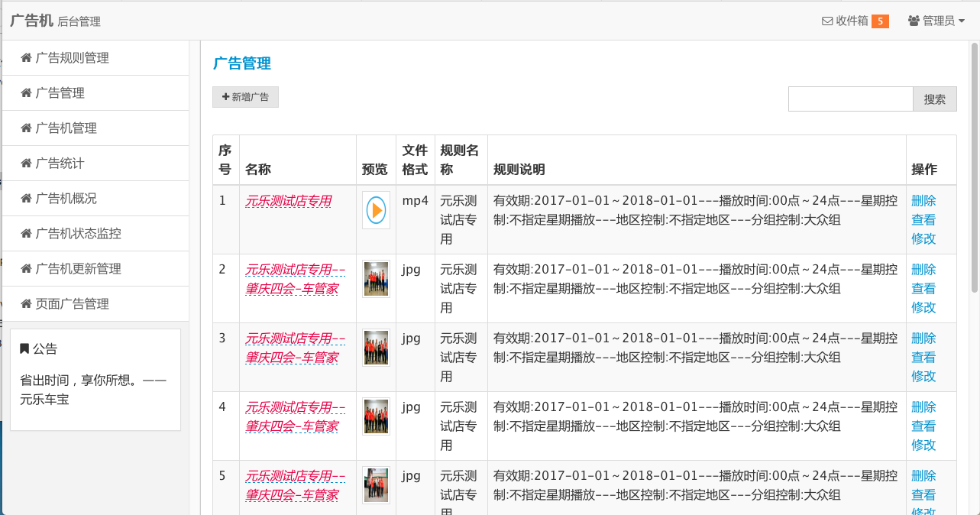The height and width of the screenshot is (515, 980).
Task: Click home icon beside 广告机状态监控
Action: 26,234
